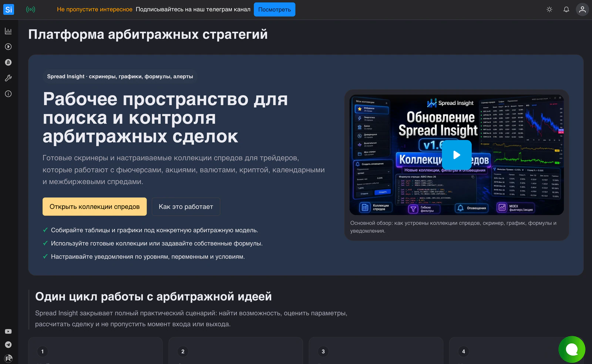This screenshot has width=592, height=364.
Task: Open notifications bell icon
Action: (x=566, y=9)
